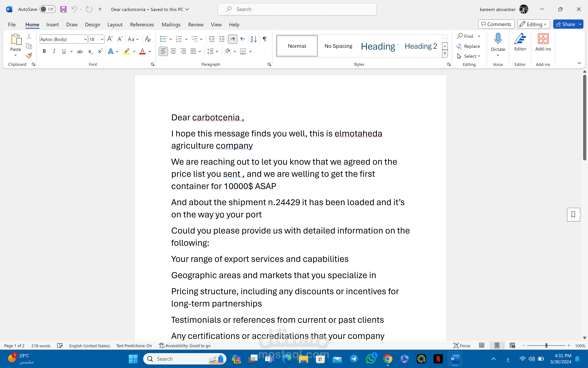Apply the yellow text highlight color
This screenshot has height=368, width=588.
[127, 51]
